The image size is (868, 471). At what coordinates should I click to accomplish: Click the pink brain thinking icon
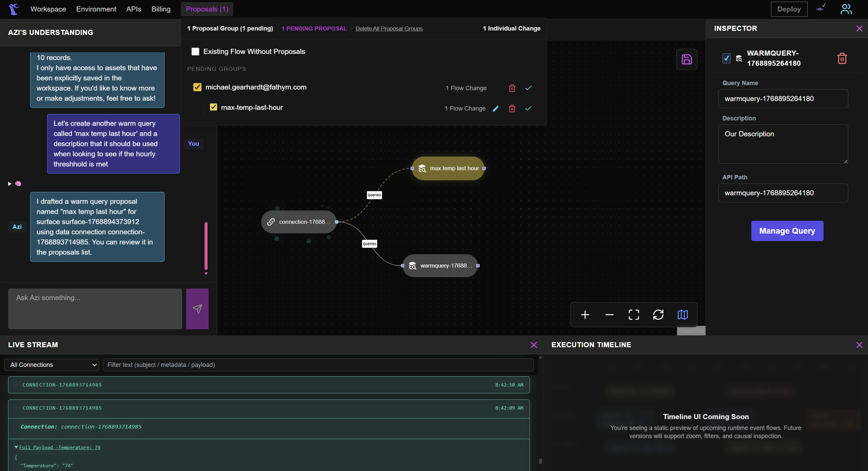(x=18, y=184)
